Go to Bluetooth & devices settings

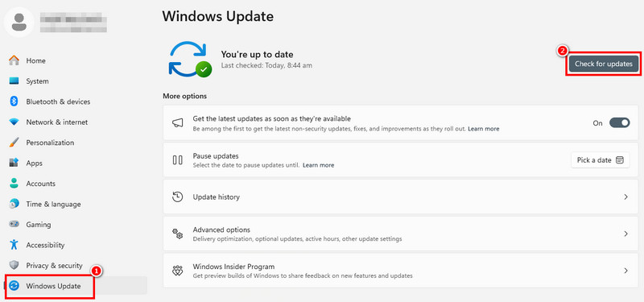click(58, 101)
